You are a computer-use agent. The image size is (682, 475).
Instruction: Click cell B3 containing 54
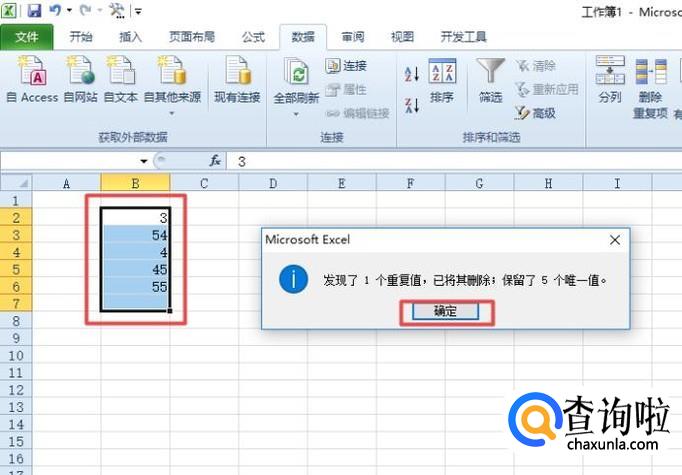coord(135,235)
